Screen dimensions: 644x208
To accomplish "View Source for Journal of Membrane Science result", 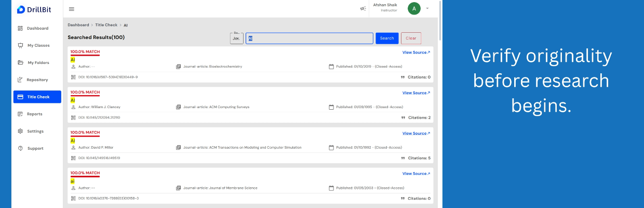I will pyautogui.click(x=416, y=174).
